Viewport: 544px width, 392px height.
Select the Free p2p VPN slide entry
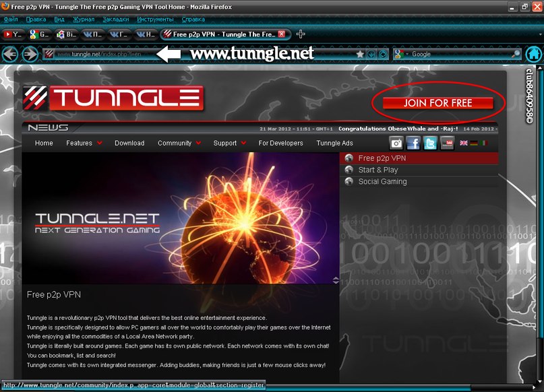click(419, 158)
